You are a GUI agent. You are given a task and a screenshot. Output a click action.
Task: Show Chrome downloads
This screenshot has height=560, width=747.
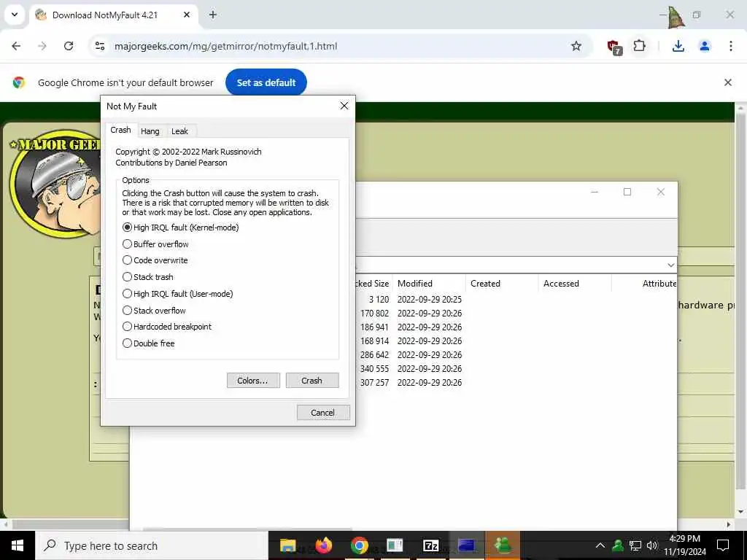pyautogui.click(x=678, y=46)
